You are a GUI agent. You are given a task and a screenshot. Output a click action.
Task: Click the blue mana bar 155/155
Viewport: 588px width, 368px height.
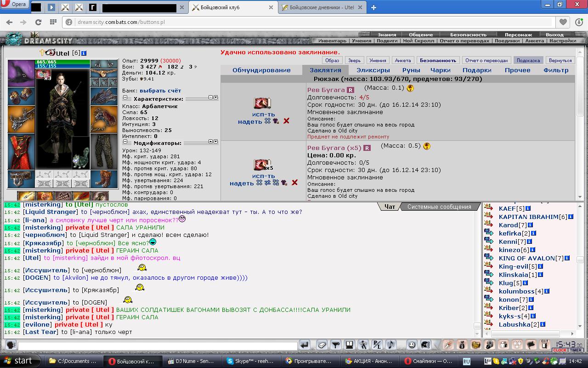(x=63, y=66)
